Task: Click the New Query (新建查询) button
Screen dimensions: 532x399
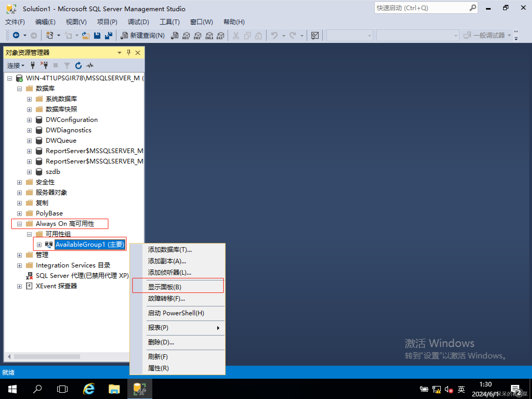Action: click(143, 35)
